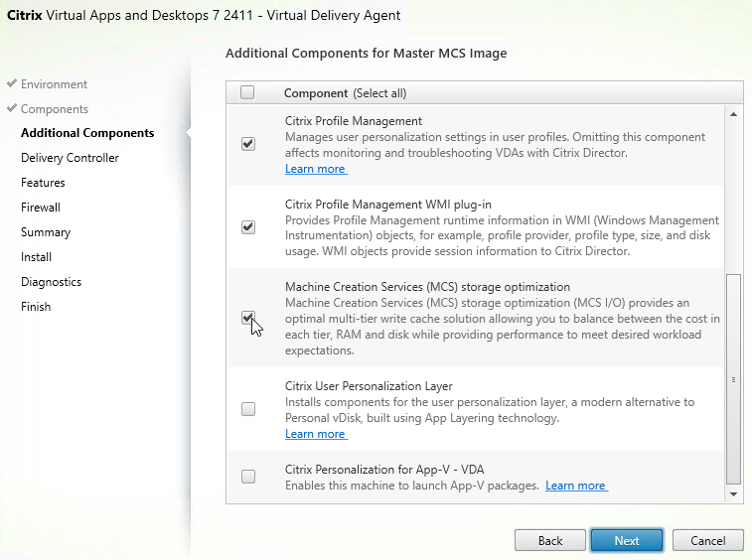
Task: Uncheck Profile Management WMI plug-in checkbox
Action: click(x=248, y=226)
